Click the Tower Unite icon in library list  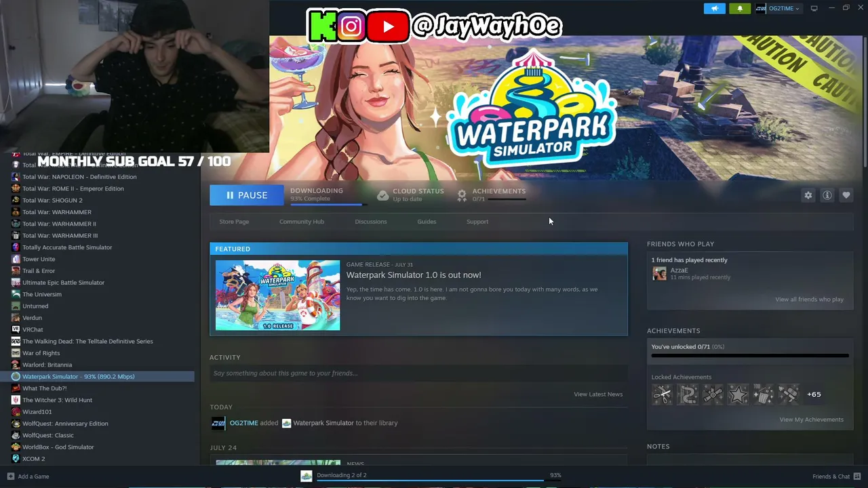(16, 259)
